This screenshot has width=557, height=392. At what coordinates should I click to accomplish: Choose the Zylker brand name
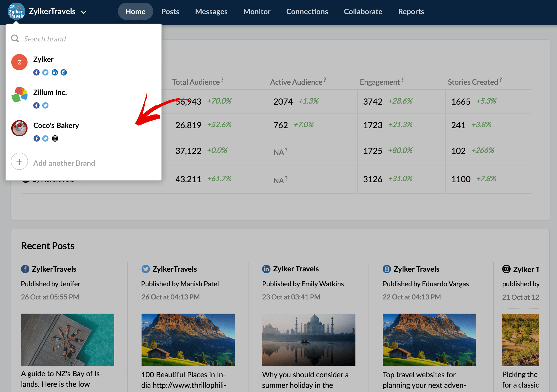(x=43, y=59)
